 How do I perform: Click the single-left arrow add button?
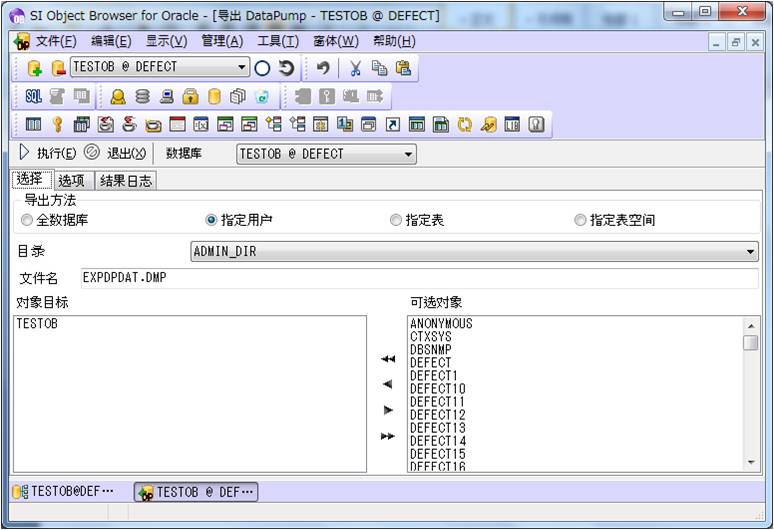pos(388,384)
